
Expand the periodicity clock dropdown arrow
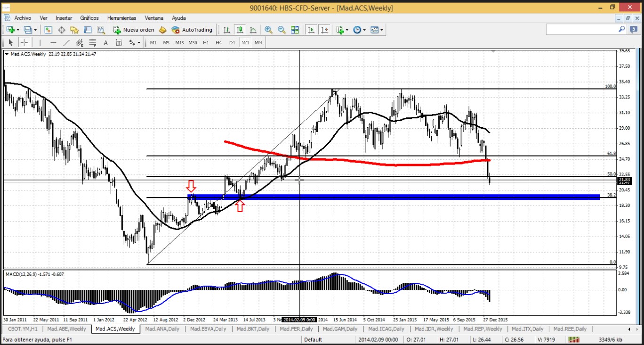pyautogui.click(x=364, y=30)
